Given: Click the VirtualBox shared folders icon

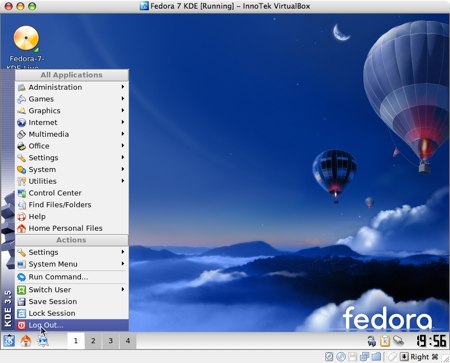Looking at the screenshot, I should (x=376, y=357).
